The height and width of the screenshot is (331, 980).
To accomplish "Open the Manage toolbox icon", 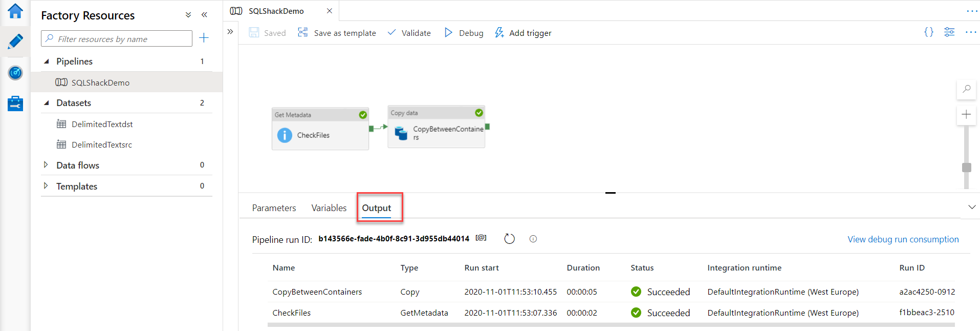I will (x=15, y=104).
